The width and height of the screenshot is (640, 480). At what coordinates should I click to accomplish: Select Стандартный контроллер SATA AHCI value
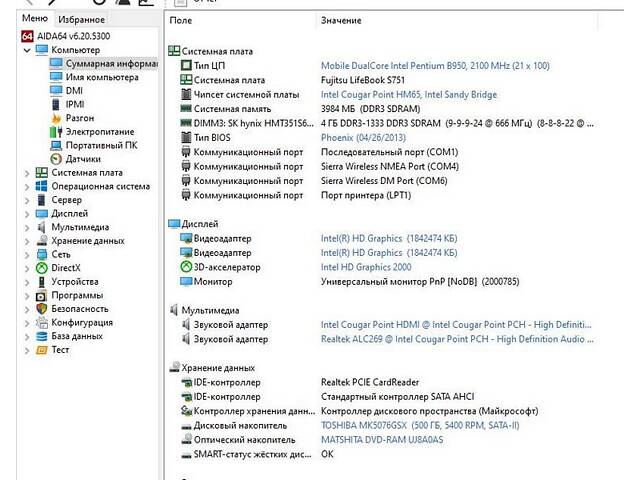pos(398,397)
